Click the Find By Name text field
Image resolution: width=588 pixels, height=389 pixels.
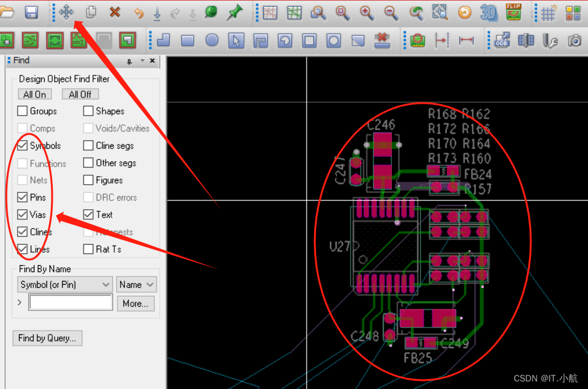click(71, 302)
